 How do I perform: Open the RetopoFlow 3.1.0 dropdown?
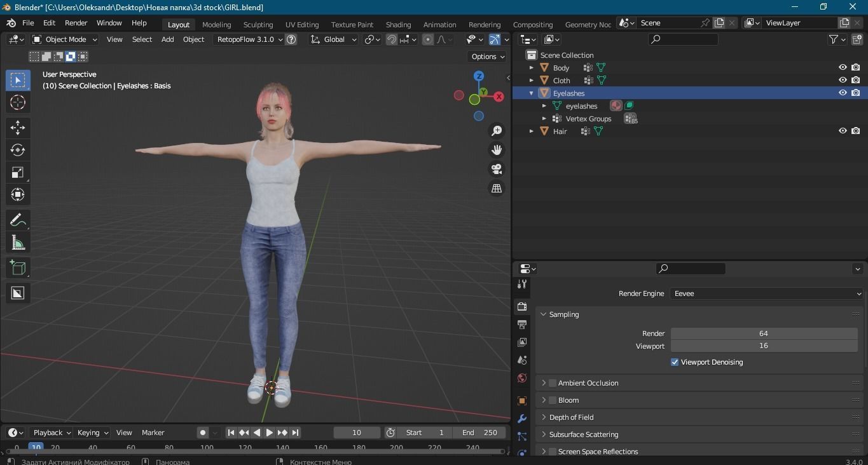pyautogui.click(x=249, y=39)
